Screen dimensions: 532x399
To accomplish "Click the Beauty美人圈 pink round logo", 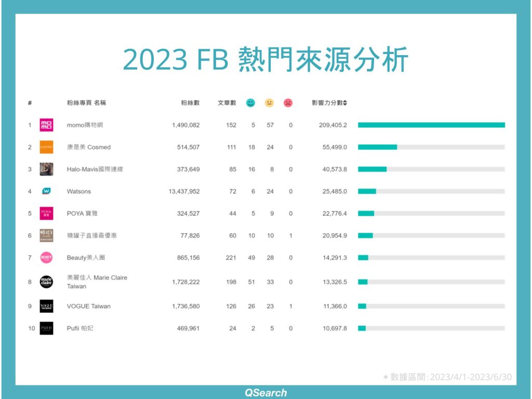I will coord(46,258).
